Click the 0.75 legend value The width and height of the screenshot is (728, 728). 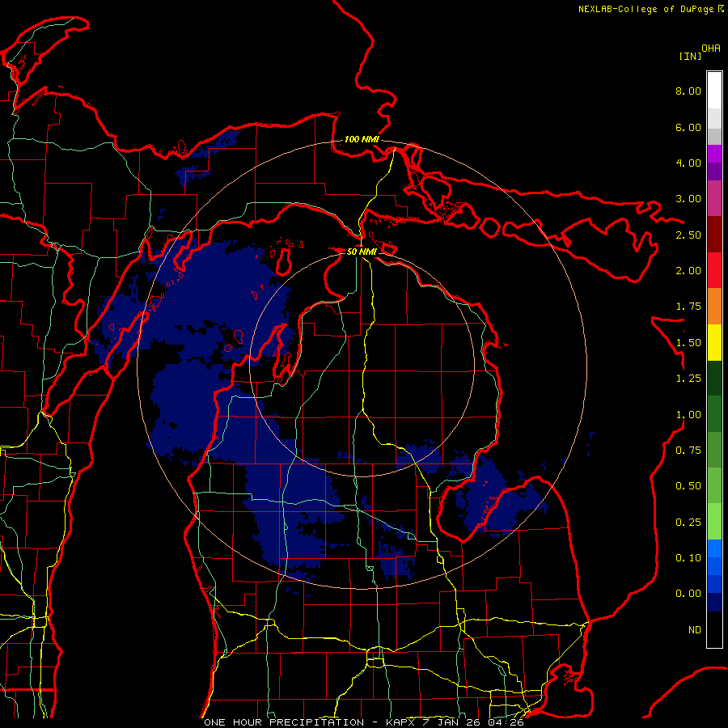(688, 451)
